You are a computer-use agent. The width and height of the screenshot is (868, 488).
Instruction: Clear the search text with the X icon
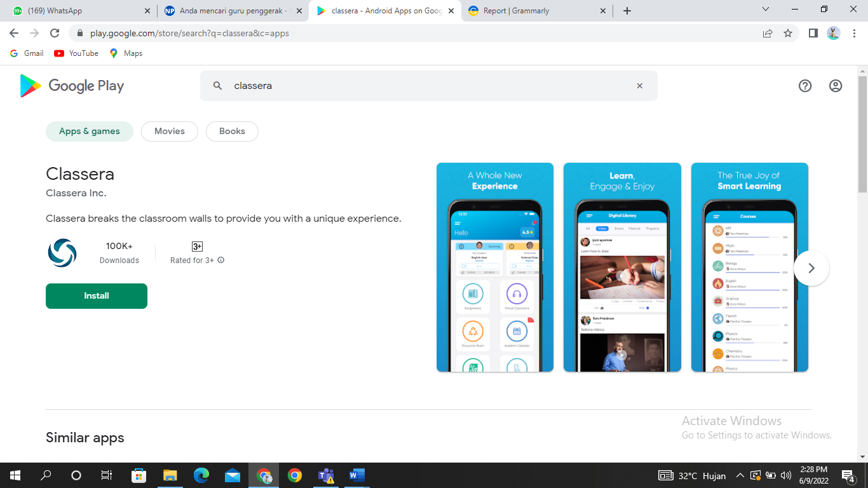pyautogui.click(x=640, y=86)
